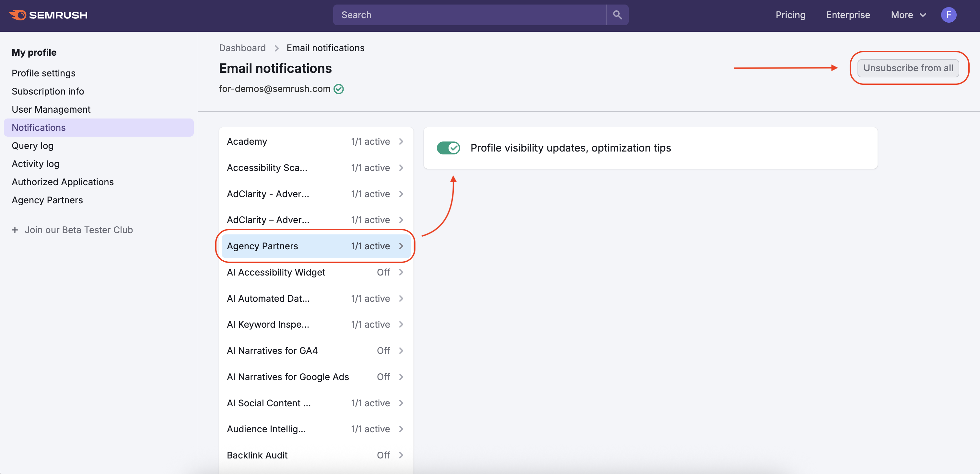
Task: Click the plus icon beside Join our Beta Tester Club
Action: 15,230
